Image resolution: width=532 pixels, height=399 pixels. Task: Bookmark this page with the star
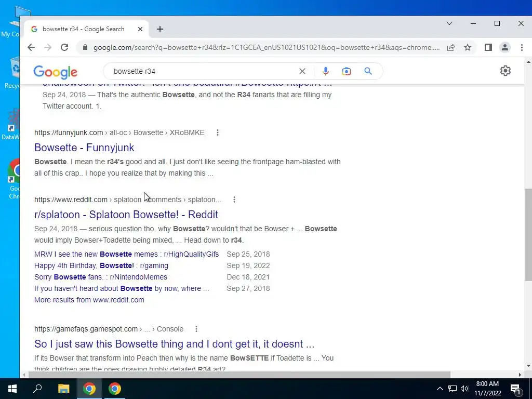point(468,47)
